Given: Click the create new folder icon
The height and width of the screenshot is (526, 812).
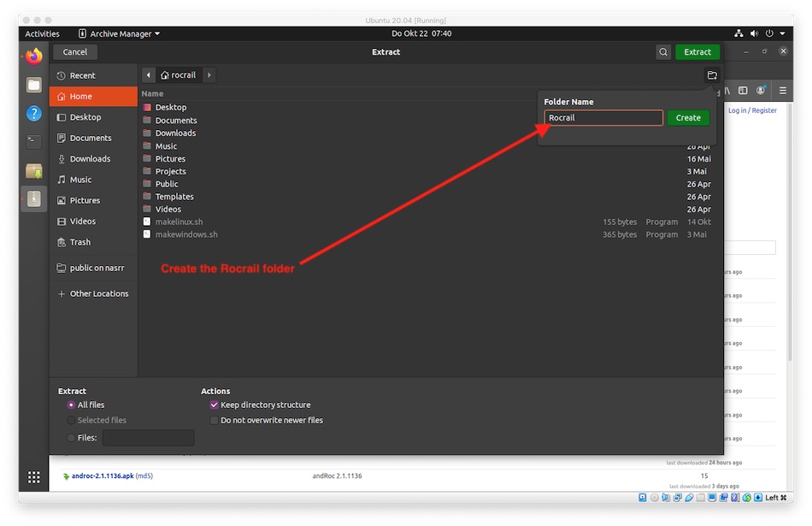Looking at the screenshot, I should pyautogui.click(x=712, y=75).
